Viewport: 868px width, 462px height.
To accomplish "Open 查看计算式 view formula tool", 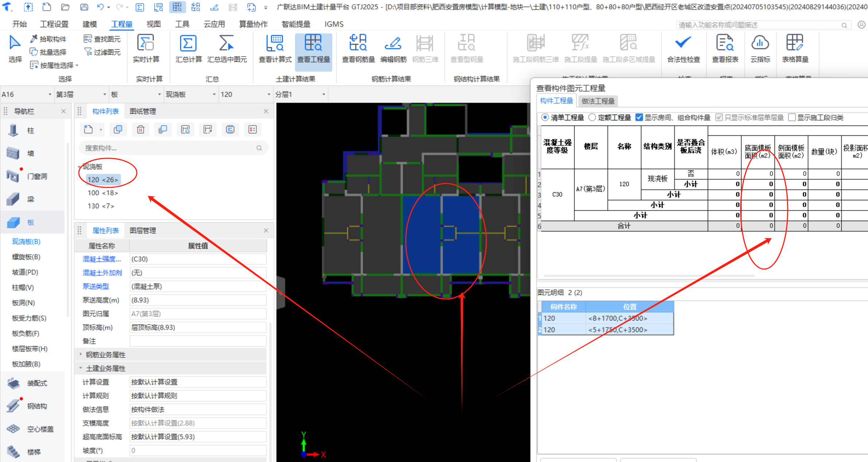I will coord(275,49).
